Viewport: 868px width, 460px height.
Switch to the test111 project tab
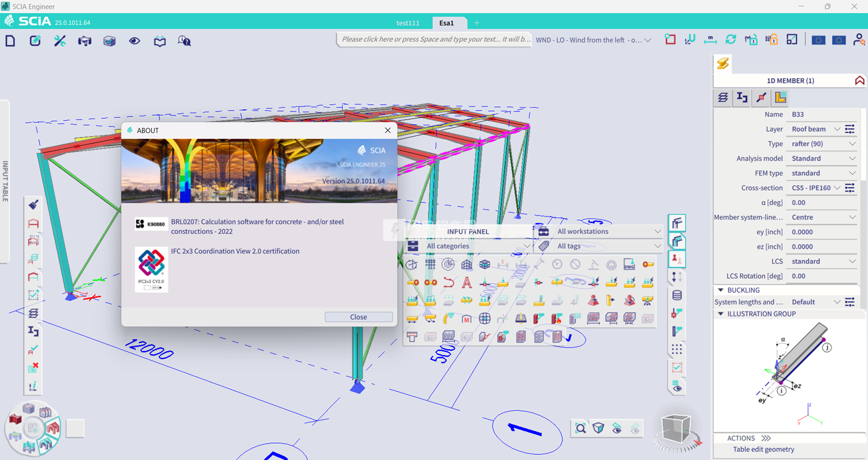[x=407, y=23]
